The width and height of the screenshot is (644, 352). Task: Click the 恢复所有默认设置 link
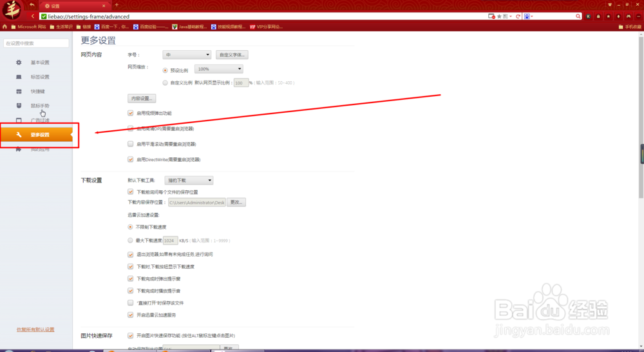[x=35, y=329]
